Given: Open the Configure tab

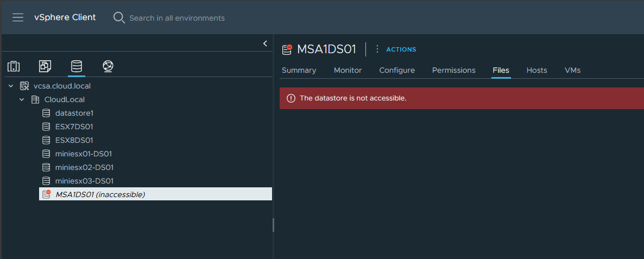Looking at the screenshot, I should [x=397, y=70].
